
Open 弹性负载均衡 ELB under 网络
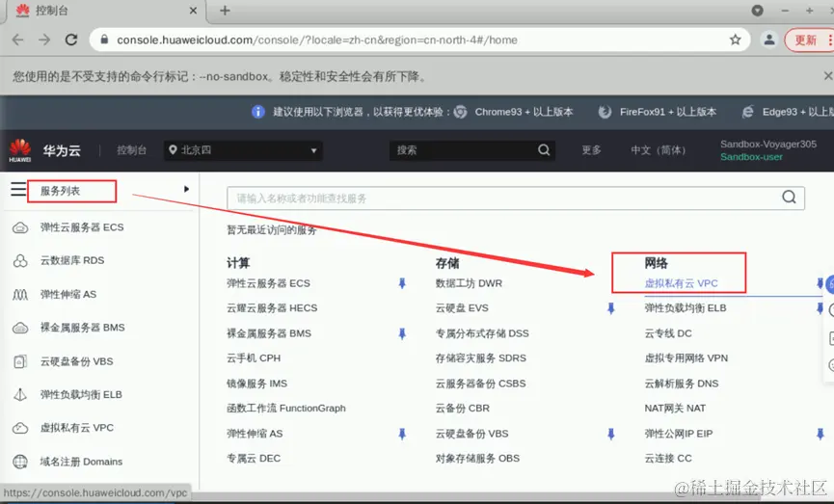click(x=686, y=307)
